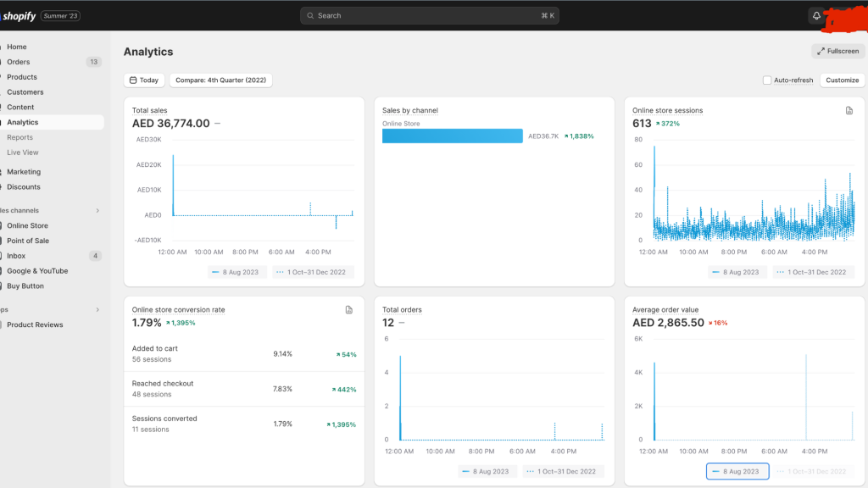This screenshot has width=868, height=488.
Task: Go to Live View in sidebar
Action: tap(23, 152)
